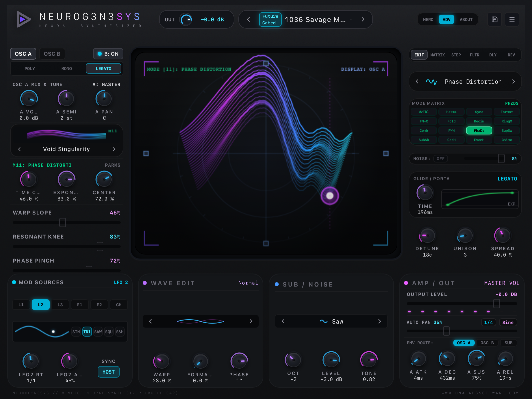Toggle the B: ON oscillator switch
This screenshot has width=532, height=399.
pyautogui.click(x=108, y=54)
